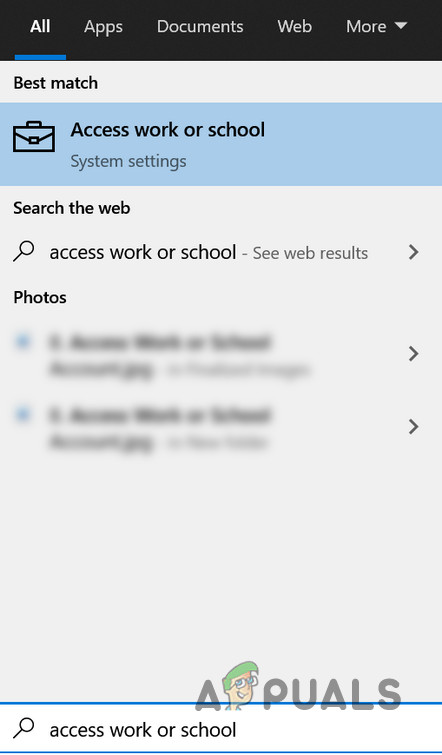
Task: Click the magnifier icon in the search box
Action: coord(23,729)
